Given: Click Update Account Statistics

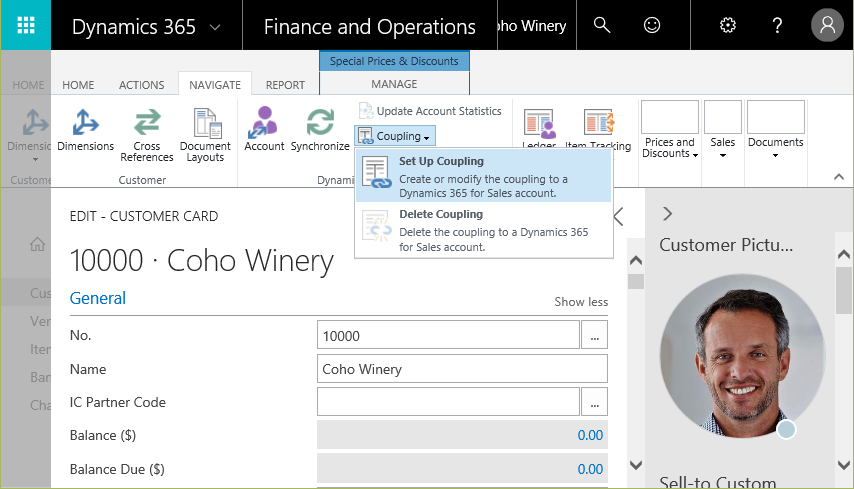Looking at the screenshot, I should click(x=430, y=111).
